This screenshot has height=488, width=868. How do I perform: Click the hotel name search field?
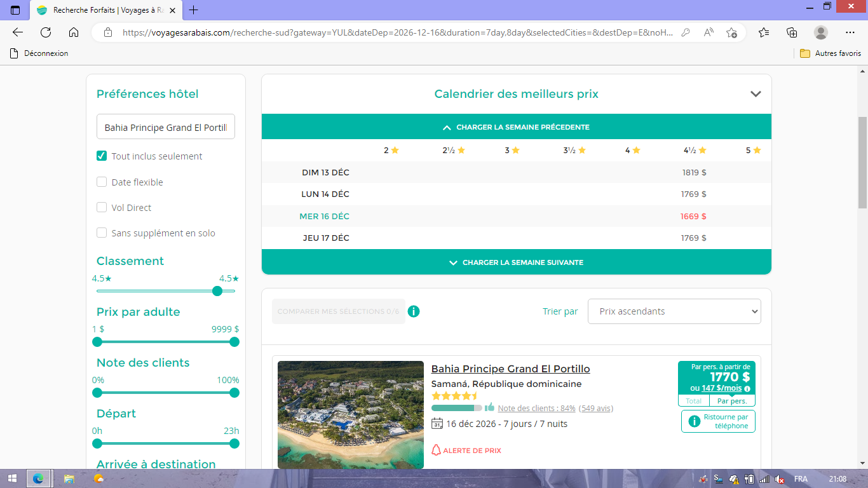(166, 127)
